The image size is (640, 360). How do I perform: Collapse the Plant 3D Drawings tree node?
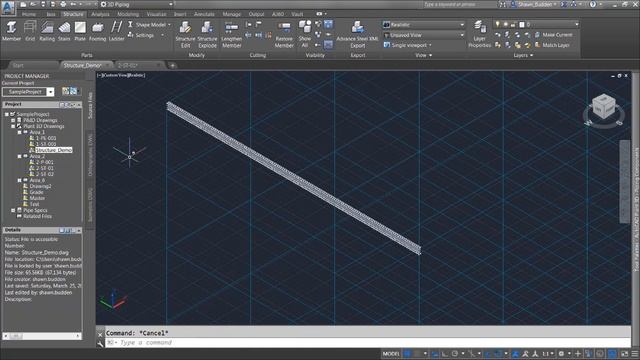(13, 127)
